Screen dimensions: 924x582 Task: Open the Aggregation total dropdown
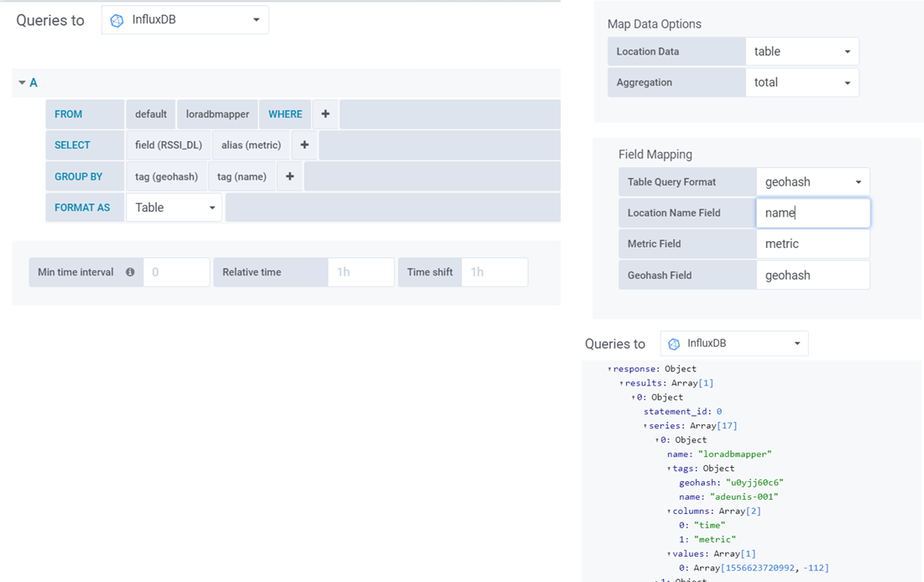tap(801, 82)
